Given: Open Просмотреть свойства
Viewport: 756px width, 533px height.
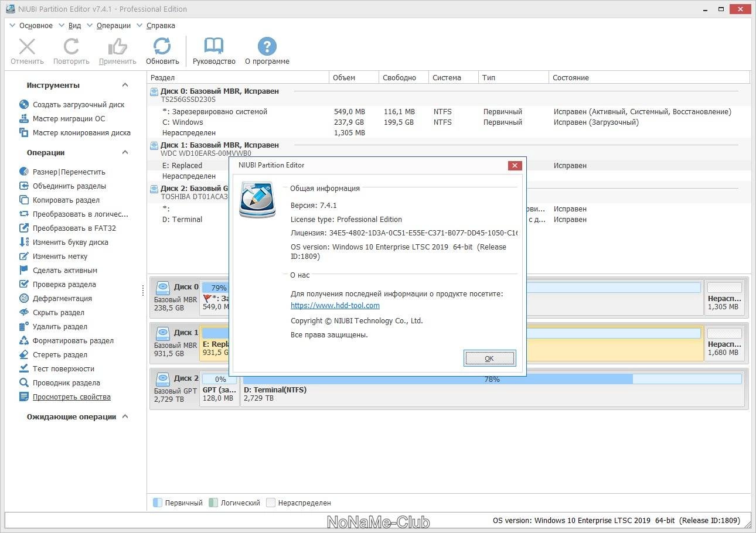Looking at the screenshot, I should coord(71,397).
